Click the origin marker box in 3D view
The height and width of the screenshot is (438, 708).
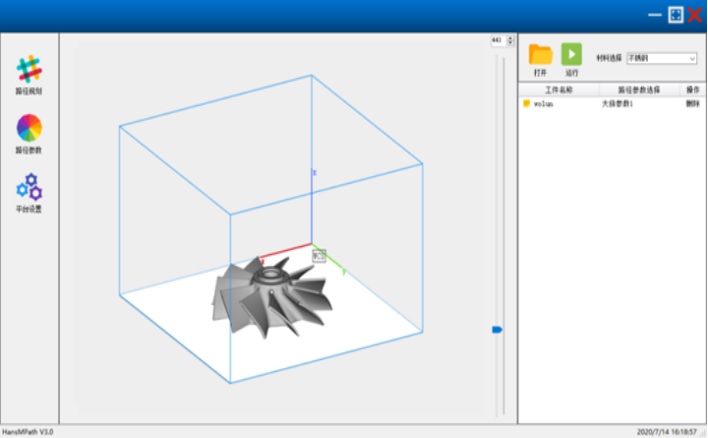(x=319, y=256)
